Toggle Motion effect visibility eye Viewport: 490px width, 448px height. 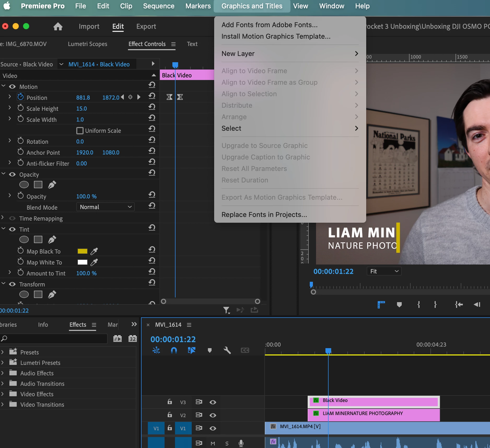click(12, 87)
